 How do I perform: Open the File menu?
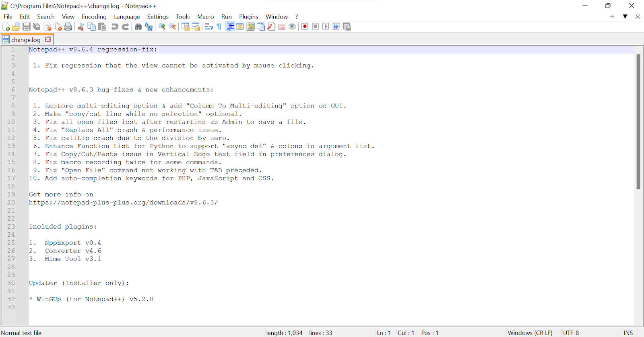(8, 17)
